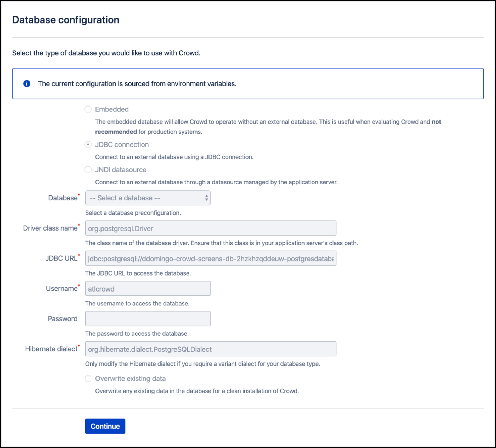This screenshot has width=496, height=448.
Task: Click the Driver class name input field
Action: (211, 228)
